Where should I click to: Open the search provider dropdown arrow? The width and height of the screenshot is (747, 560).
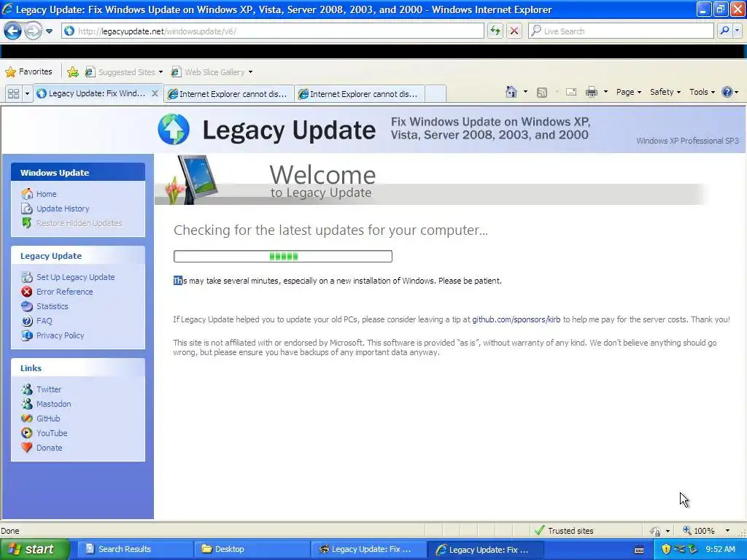coord(738,31)
